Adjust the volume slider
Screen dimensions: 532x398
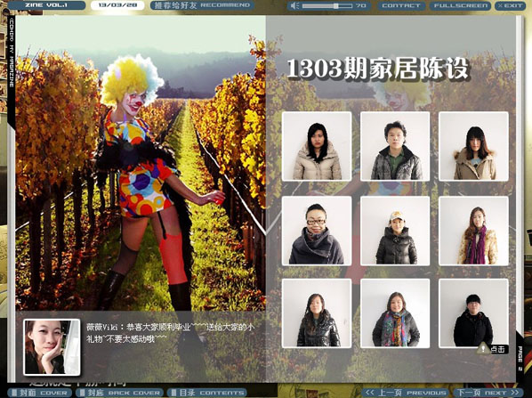327,5
